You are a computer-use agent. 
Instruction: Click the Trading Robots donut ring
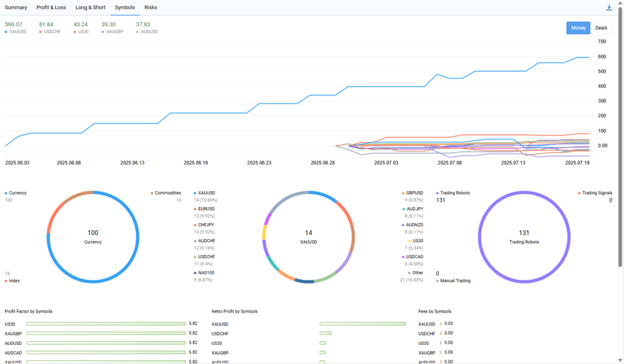(524, 193)
